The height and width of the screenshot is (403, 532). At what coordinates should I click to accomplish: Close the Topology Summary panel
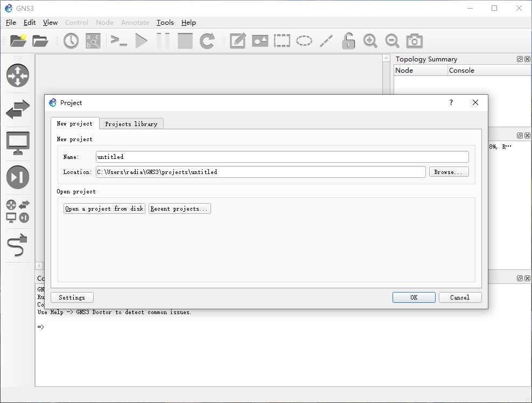pos(527,59)
